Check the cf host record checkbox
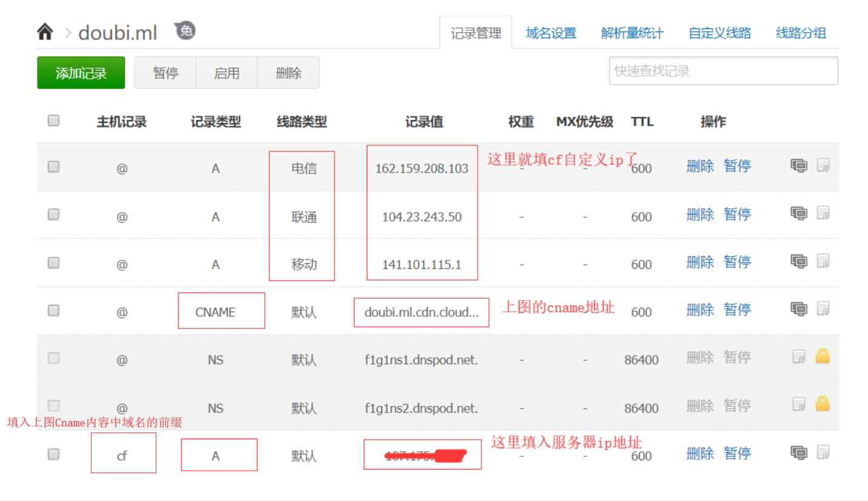 pos(53,454)
